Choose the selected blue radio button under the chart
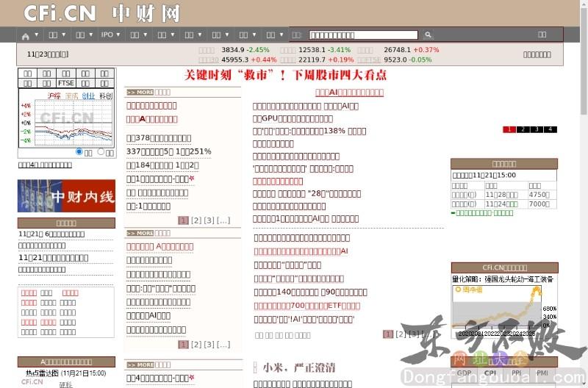The height and width of the screenshot is (388, 588). [x=79, y=151]
